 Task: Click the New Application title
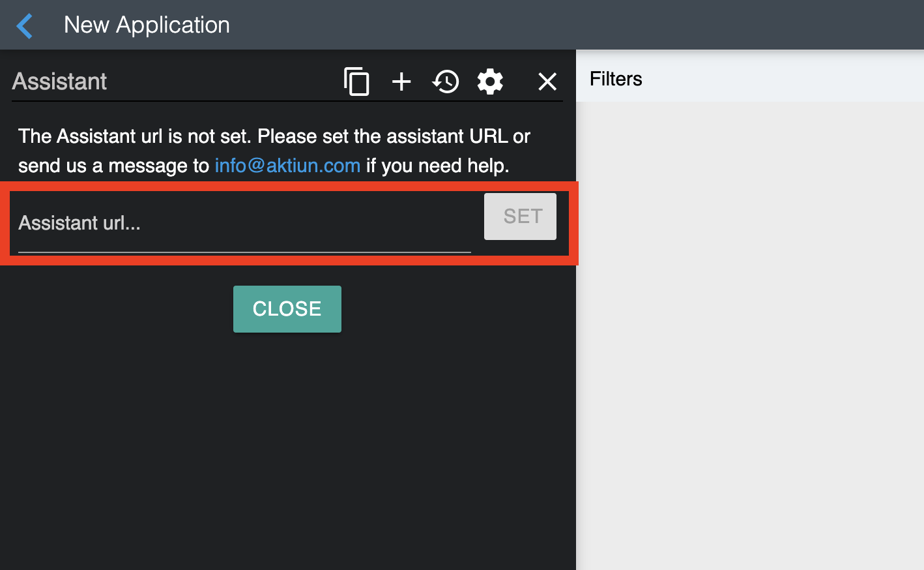tap(147, 25)
